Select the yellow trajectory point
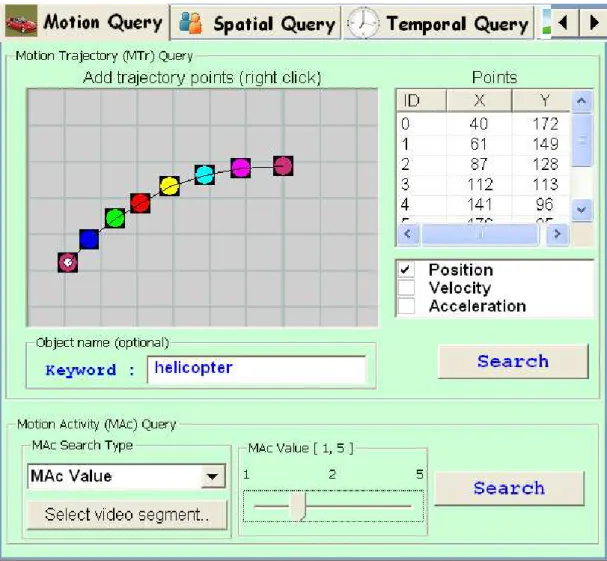The width and height of the screenshot is (607, 561). 169,186
